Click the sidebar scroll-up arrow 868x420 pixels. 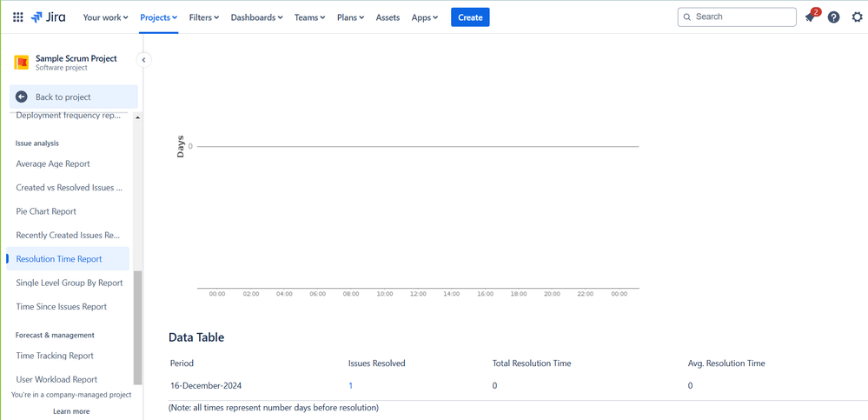(x=138, y=117)
